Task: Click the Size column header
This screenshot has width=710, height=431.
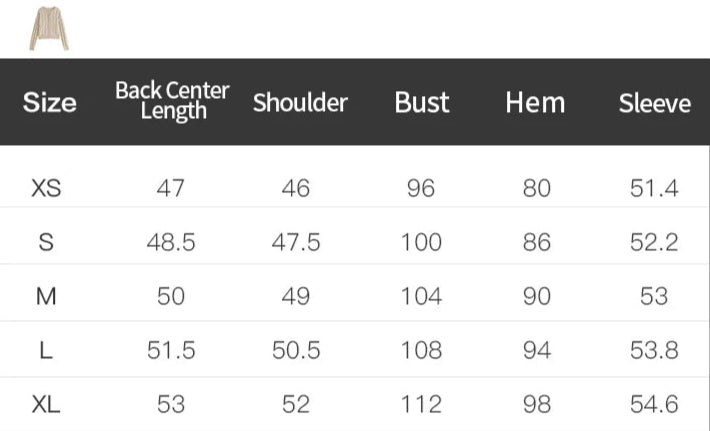Action: 49,103
